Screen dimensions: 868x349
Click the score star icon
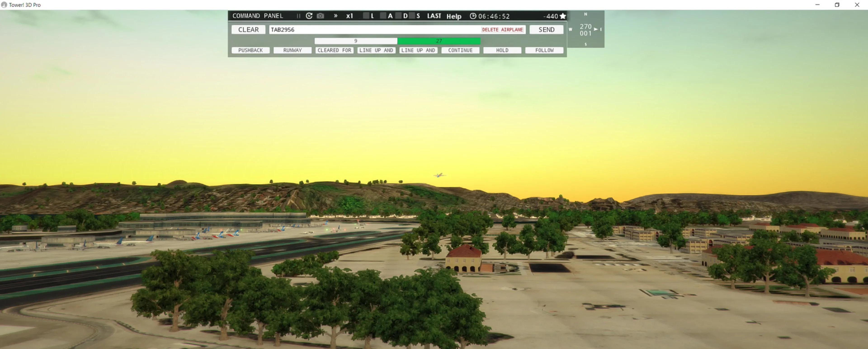tap(563, 16)
